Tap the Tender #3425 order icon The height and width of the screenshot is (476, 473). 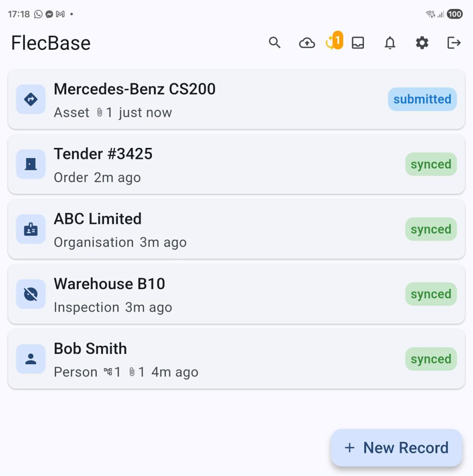tap(31, 164)
